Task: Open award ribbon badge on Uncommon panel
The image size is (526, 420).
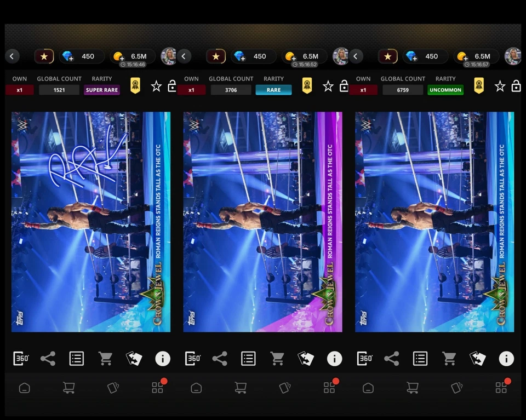Action: pos(479,85)
